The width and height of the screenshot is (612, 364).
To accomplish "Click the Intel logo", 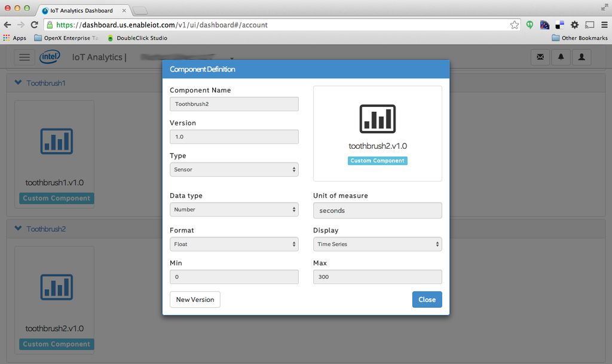I will pyautogui.click(x=50, y=57).
